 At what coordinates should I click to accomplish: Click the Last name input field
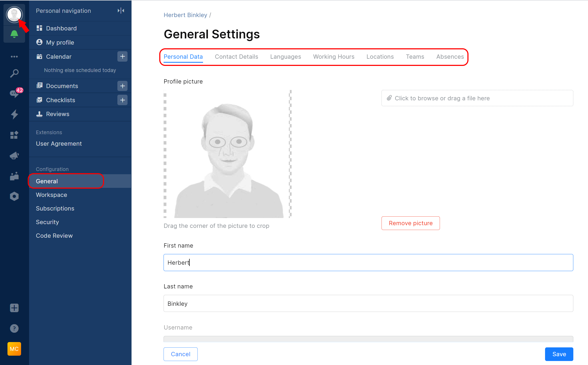point(368,303)
